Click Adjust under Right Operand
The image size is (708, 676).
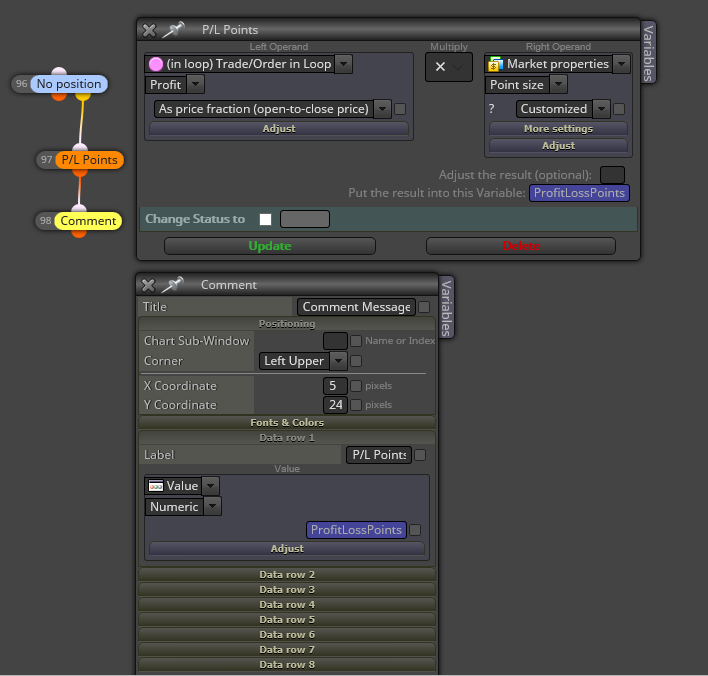558,146
